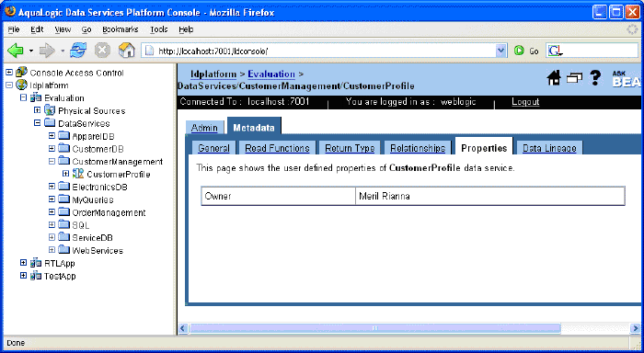Click the page icon in address bar

[x=150, y=51]
